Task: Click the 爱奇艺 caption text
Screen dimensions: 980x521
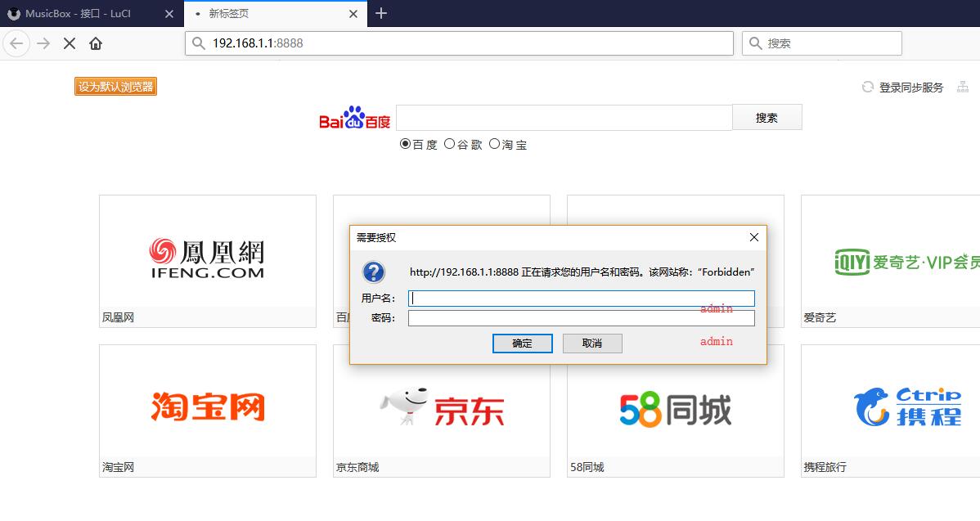Action: [x=820, y=317]
